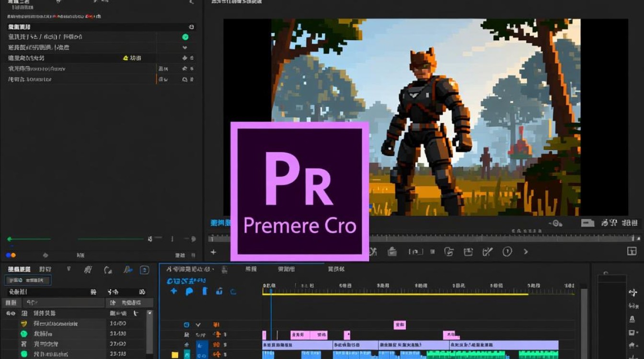
Task: Open the layout grid icon beside monitor controls
Action: pos(632,251)
